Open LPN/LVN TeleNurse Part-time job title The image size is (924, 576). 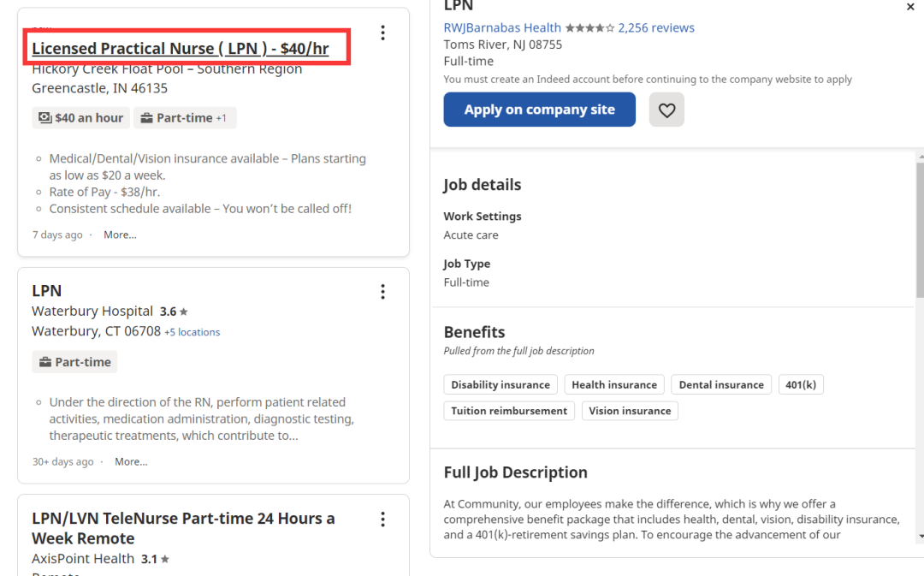pyautogui.click(x=183, y=528)
